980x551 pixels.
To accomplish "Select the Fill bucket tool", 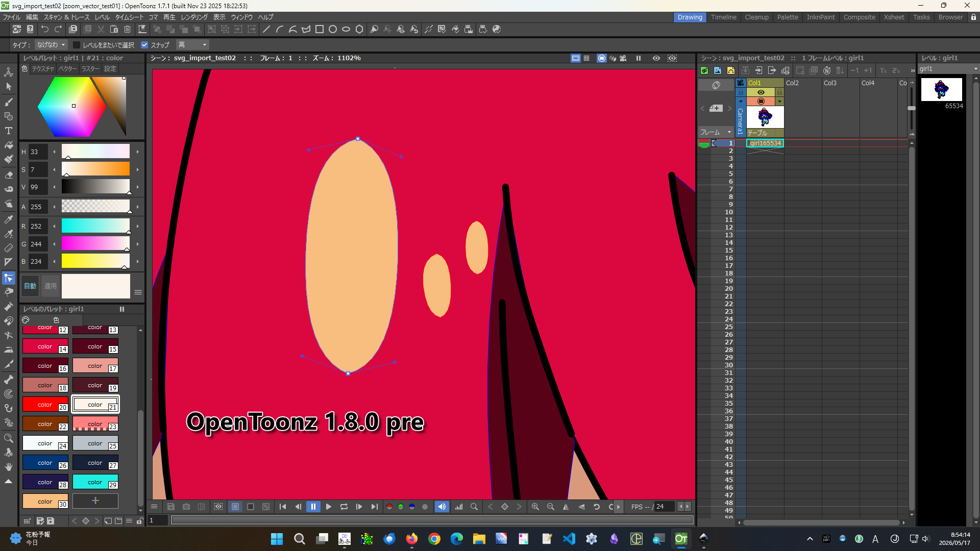I will coord(9,145).
